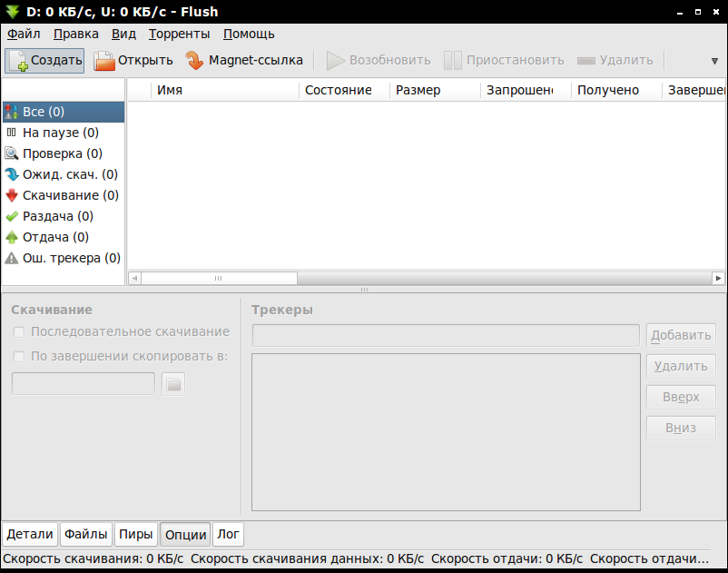The height and width of the screenshot is (573, 728).
Task: Click the Magnet-ссылка toolbar button
Action: click(244, 60)
